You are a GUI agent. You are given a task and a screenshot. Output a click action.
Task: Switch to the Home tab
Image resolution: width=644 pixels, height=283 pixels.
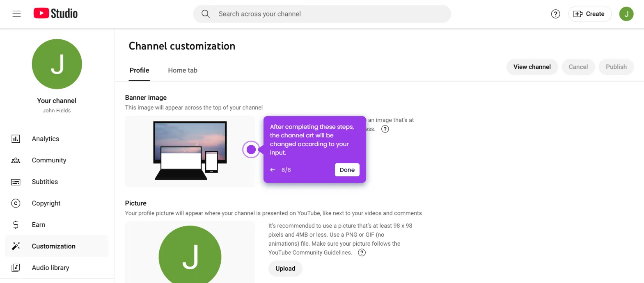(183, 70)
